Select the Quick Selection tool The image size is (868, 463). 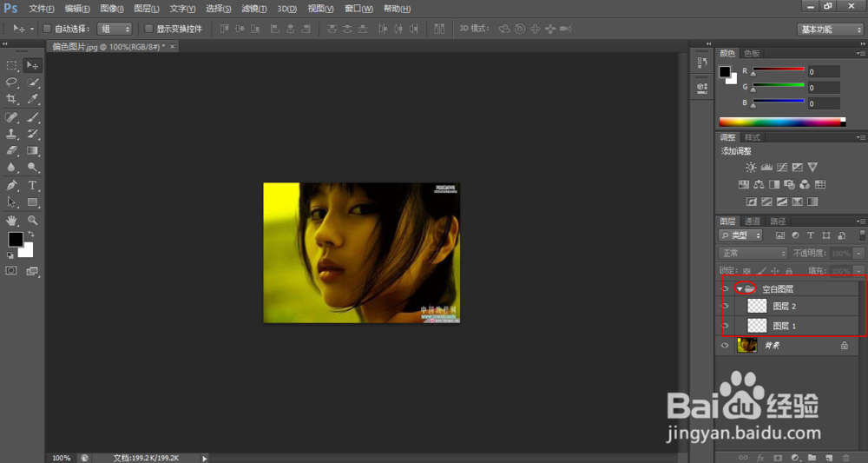[x=32, y=82]
